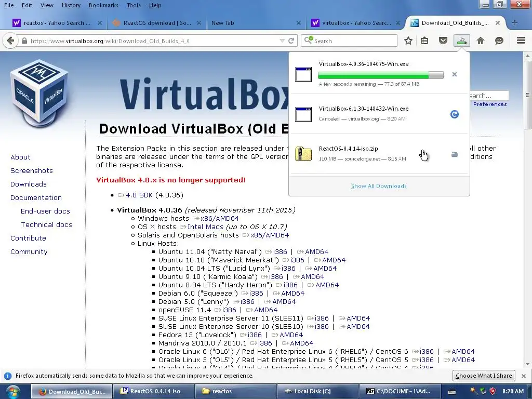Click Show All Downloads link
532x399 pixels.
(379, 186)
